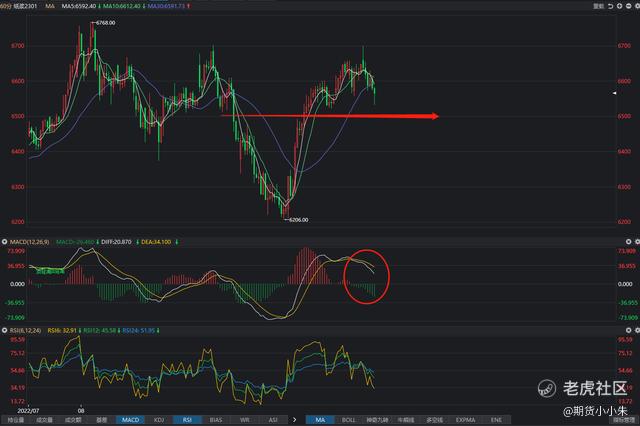The height and width of the screenshot is (426, 640).
Task: Switch to the MACD indicator tab
Action: coord(131,420)
